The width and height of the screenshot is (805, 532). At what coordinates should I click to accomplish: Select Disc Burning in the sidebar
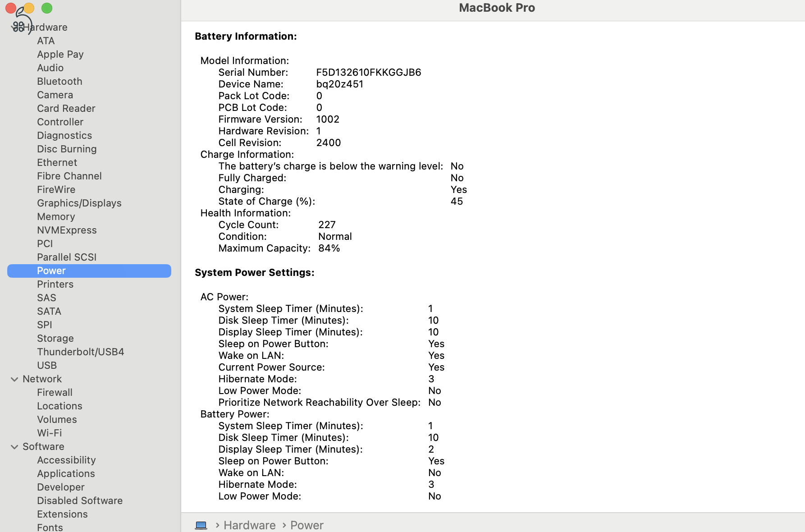pyautogui.click(x=67, y=149)
